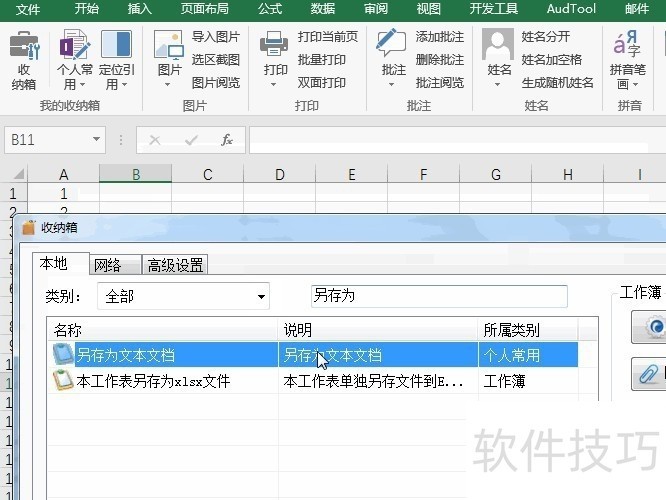Open the 个人常用 menu icon
This screenshot has width=666, height=500.
75,44
